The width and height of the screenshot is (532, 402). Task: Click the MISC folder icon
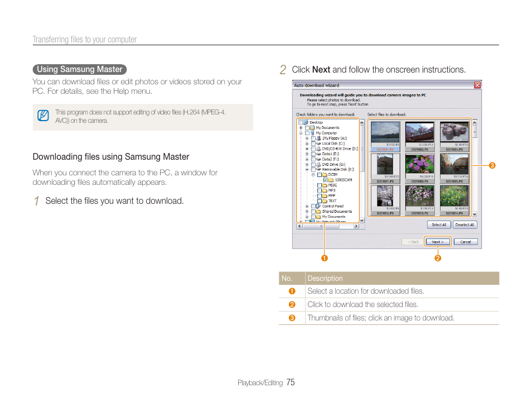[325, 185]
